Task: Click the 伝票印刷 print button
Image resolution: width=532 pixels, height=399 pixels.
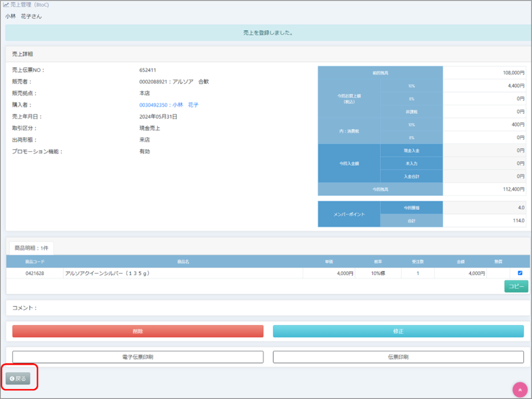Action: tap(398, 357)
